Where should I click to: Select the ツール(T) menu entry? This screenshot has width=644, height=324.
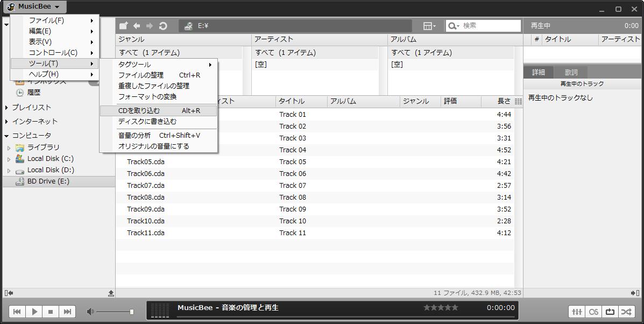click(x=55, y=64)
